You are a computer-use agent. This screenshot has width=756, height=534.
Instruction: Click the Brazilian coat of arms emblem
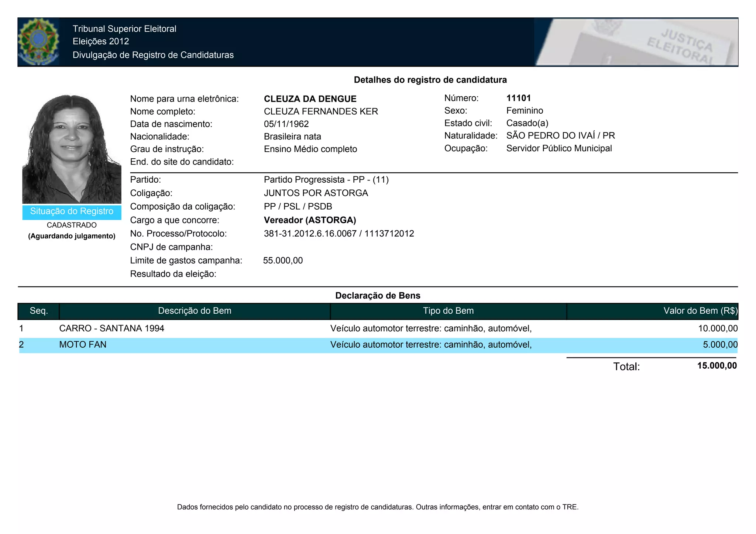[x=38, y=42]
